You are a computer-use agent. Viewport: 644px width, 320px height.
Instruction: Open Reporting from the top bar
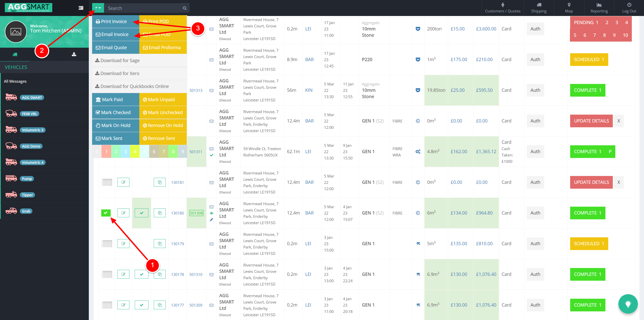[599, 8]
